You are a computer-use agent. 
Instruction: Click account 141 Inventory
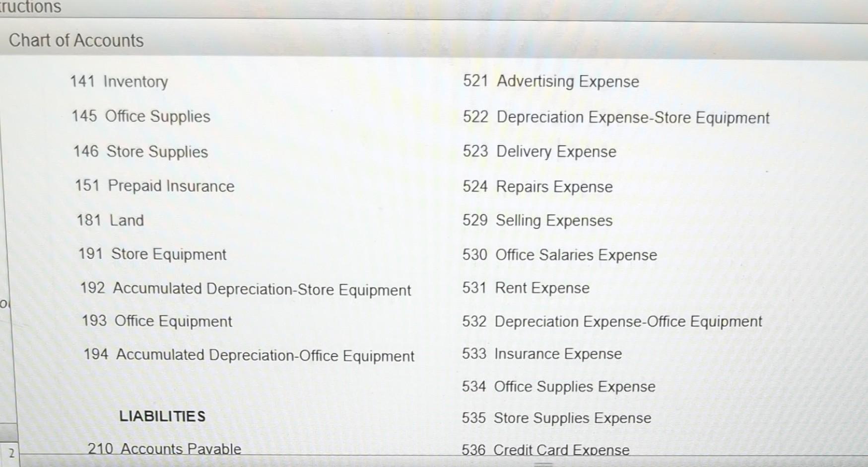click(x=119, y=81)
